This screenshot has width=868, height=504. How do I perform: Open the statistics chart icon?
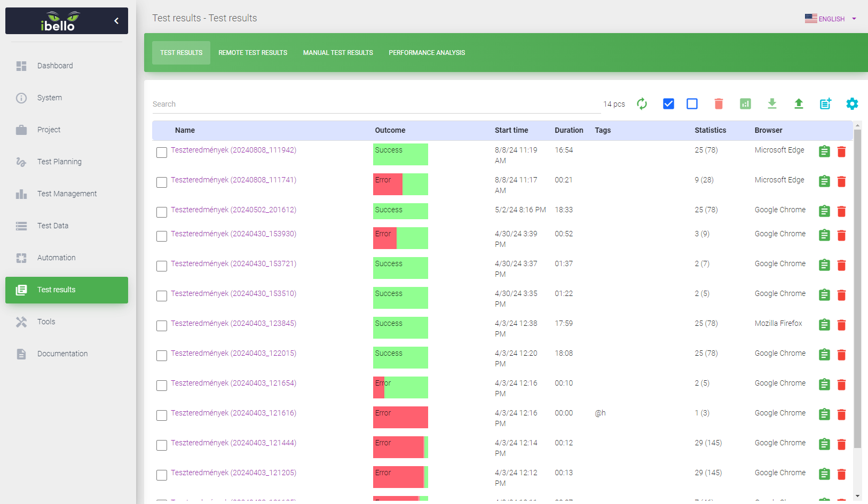pyautogui.click(x=745, y=103)
